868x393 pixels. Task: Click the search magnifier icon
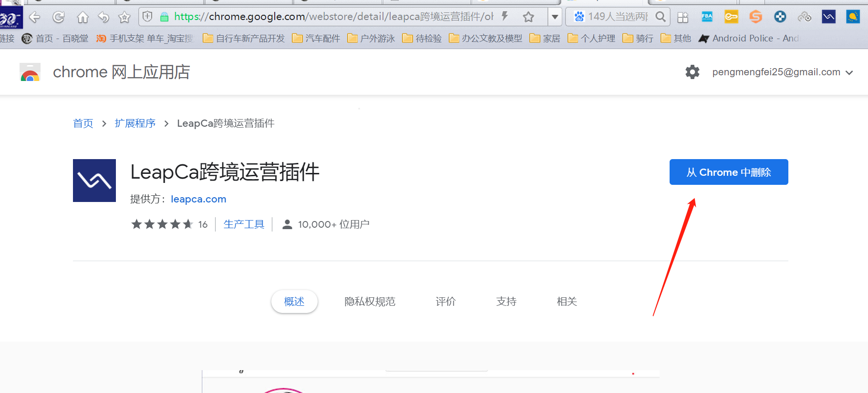[x=660, y=17]
